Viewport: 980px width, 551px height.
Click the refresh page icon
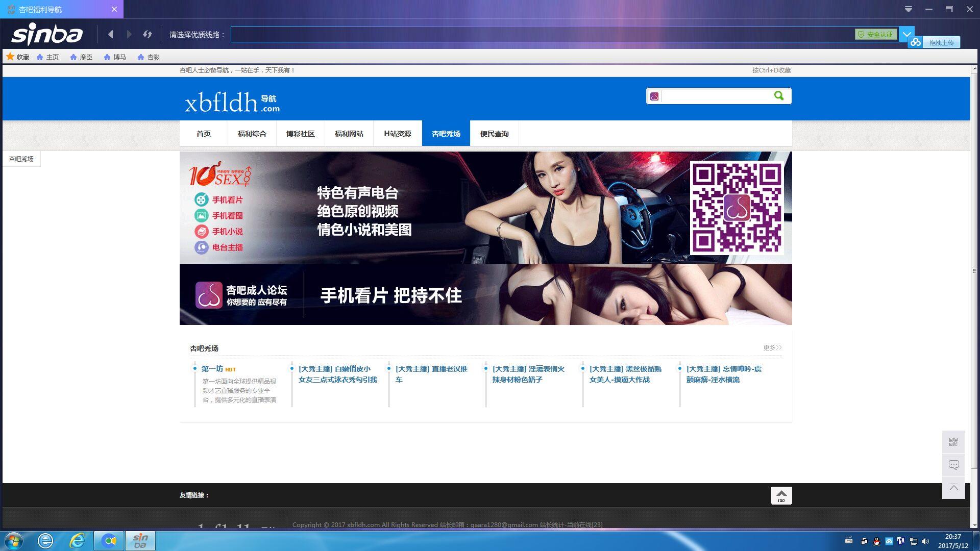click(x=148, y=34)
